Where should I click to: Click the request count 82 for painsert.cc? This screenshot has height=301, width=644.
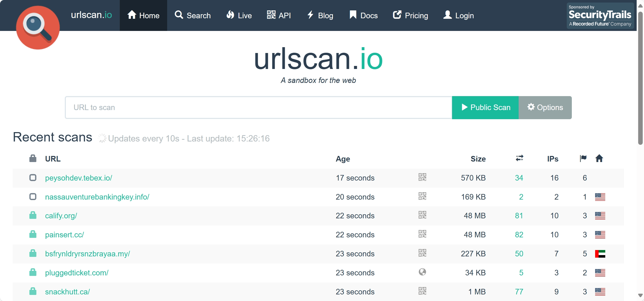(x=519, y=235)
